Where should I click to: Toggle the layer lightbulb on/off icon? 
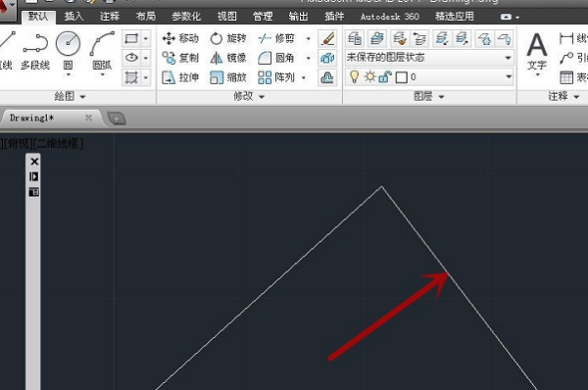(x=354, y=76)
